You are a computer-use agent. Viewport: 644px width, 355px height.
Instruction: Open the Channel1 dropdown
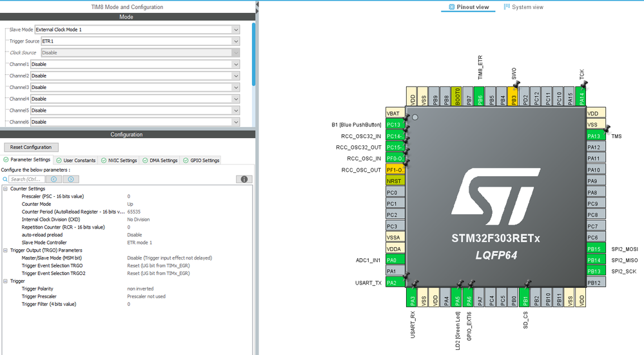pos(236,65)
